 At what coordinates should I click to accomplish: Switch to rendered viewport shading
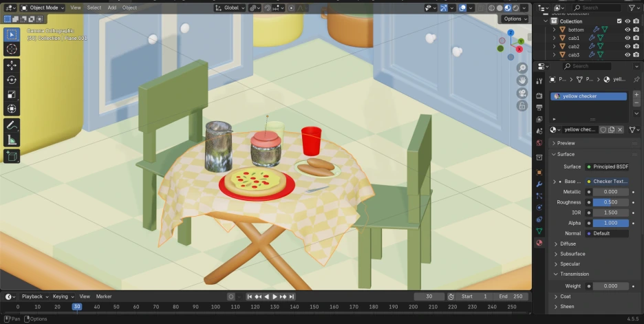[x=516, y=8]
